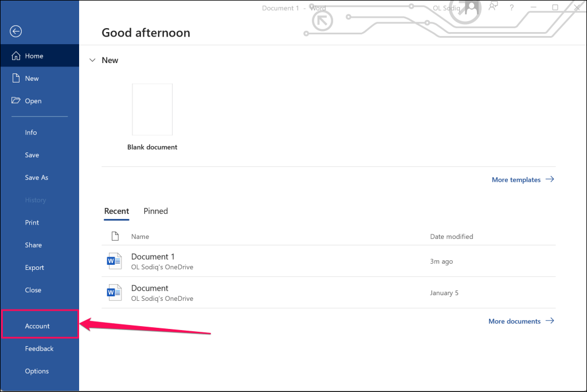The height and width of the screenshot is (392, 587).
Task: Click the user profile avatar icon
Action: [x=471, y=8]
